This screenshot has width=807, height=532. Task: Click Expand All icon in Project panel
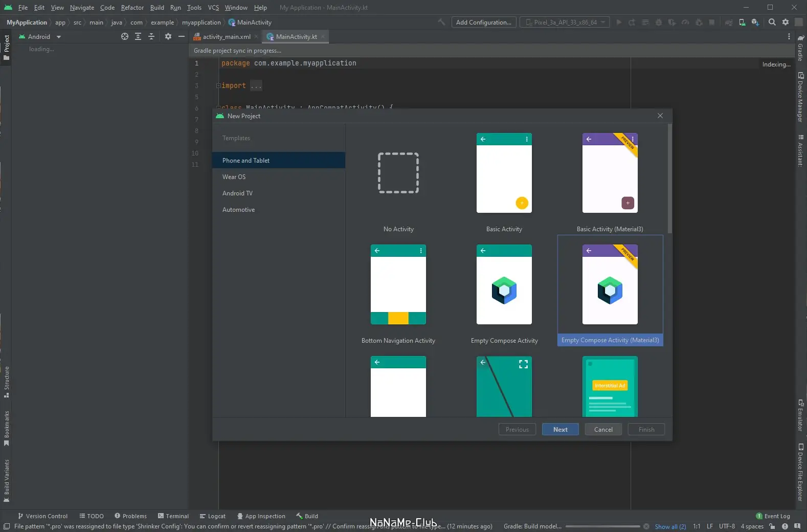(x=138, y=36)
